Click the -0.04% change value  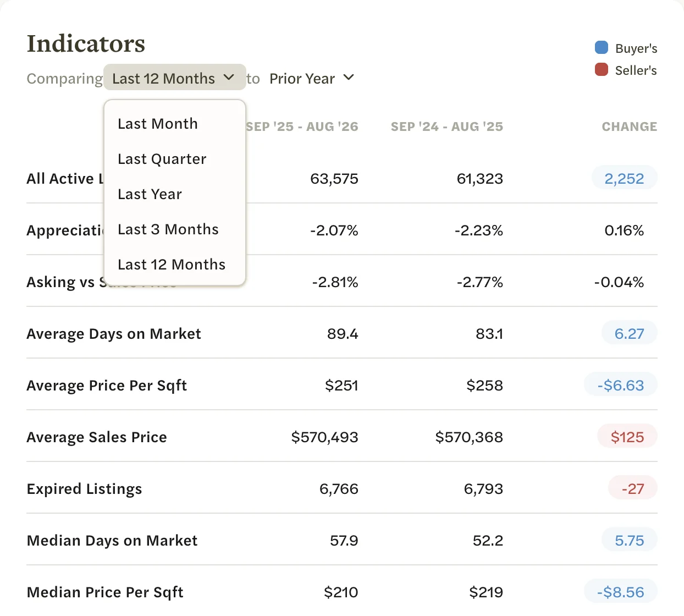click(619, 282)
